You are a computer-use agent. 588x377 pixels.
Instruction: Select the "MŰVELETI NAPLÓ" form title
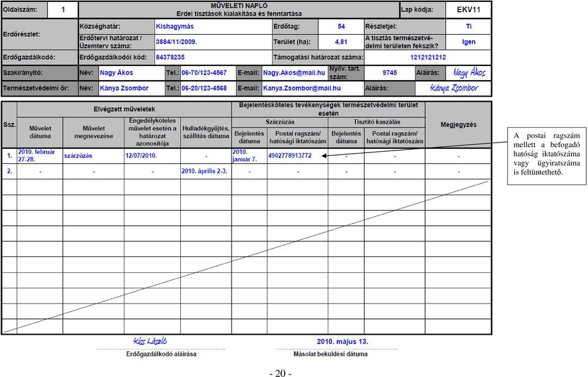(239, 6)
